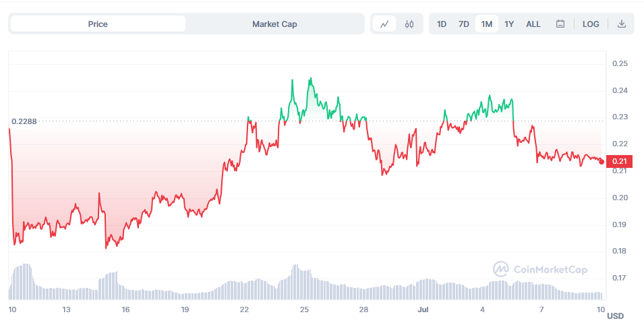Toggle LOG scale on the chart

pyautogui.click(x=591, y=24)
